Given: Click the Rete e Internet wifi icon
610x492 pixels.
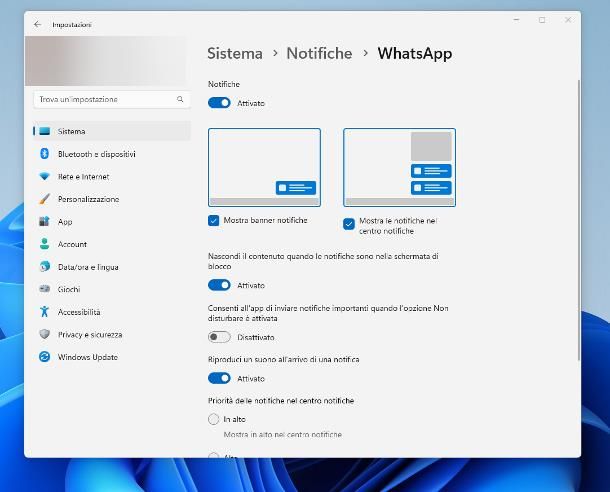Looking at the screenshot, I should point(44,176).
